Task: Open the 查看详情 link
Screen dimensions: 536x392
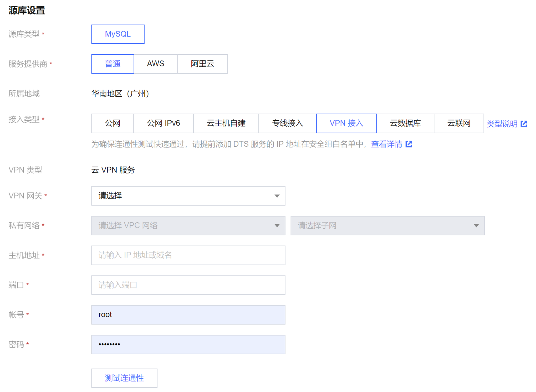Action: pyautogui.click(x=386, y=144)
